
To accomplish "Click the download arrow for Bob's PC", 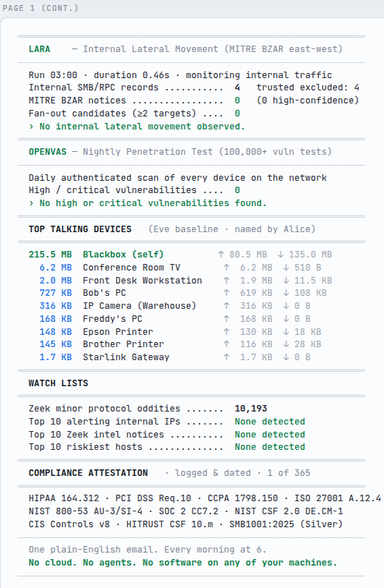I will click(286, 293).
